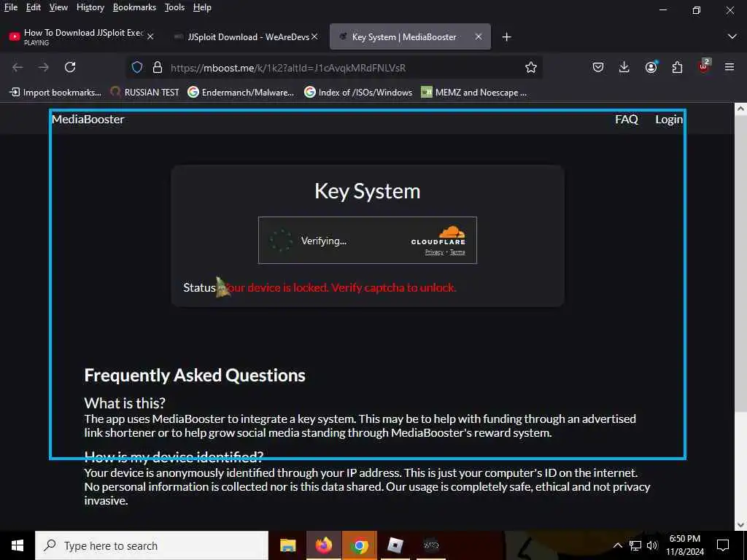Open the uBlock extension icon
The height and width of the screenshot is (560, 747).
click(704, 66)
